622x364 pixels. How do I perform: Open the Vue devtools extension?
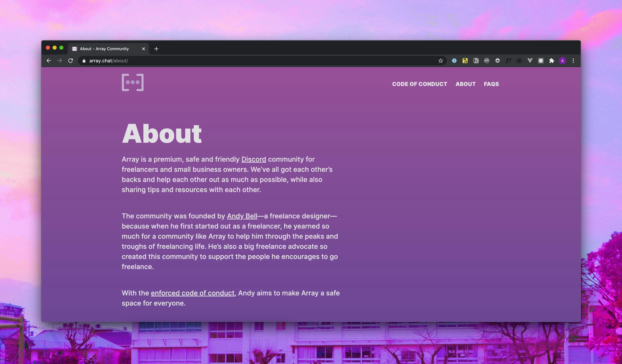[x=530, y=61]
